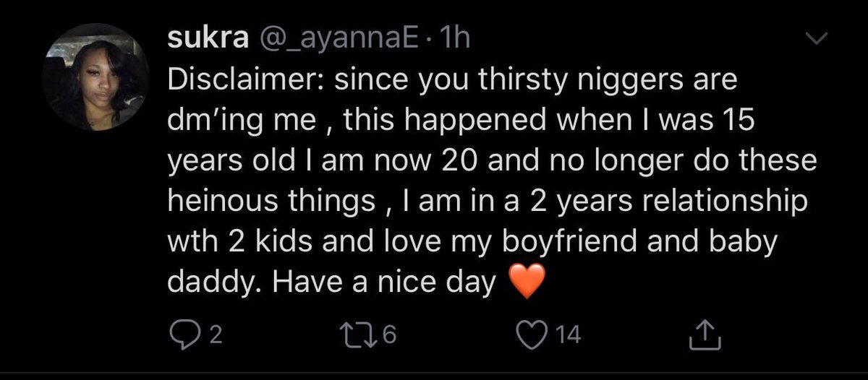The width and height of the screenshot is (868, 380).
Task: Click the like count 14
Action: coord(569,334)
